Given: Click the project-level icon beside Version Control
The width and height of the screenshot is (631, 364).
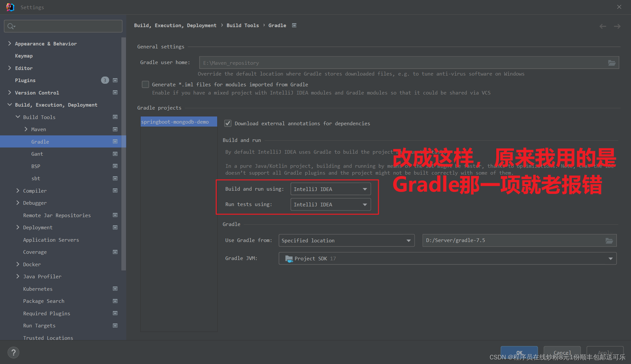Looking at the screenshot, I should (x=115, y=93).
